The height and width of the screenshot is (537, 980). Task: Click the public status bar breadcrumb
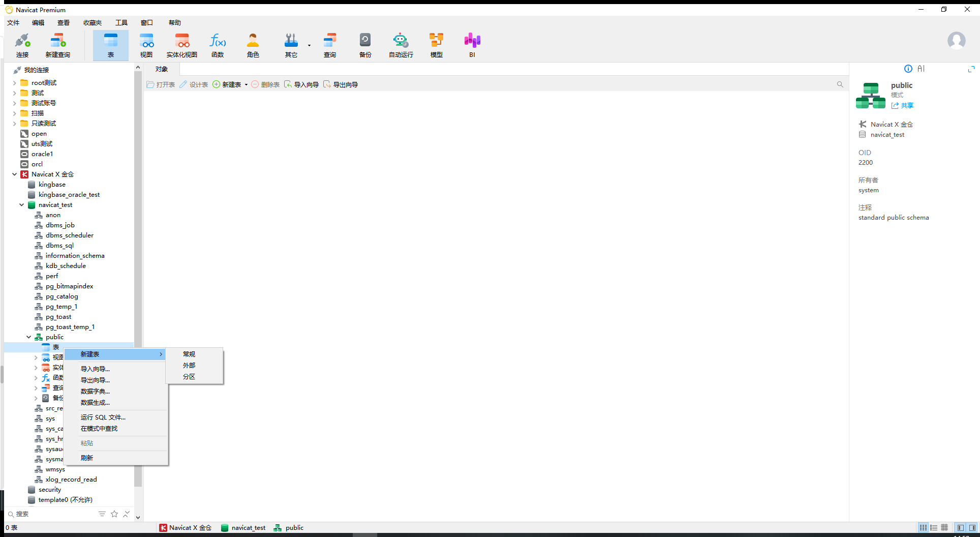[289, 528]
